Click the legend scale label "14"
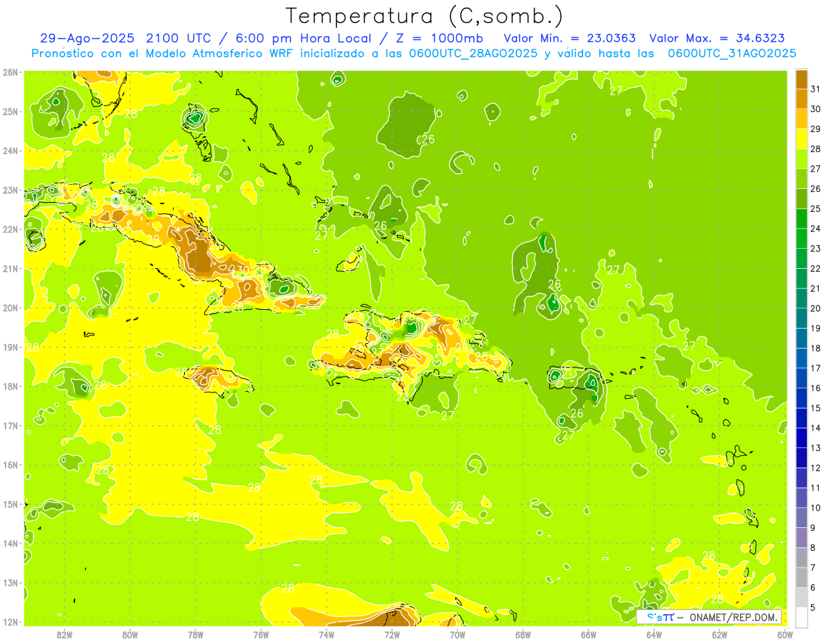 (x=816, y=428)
